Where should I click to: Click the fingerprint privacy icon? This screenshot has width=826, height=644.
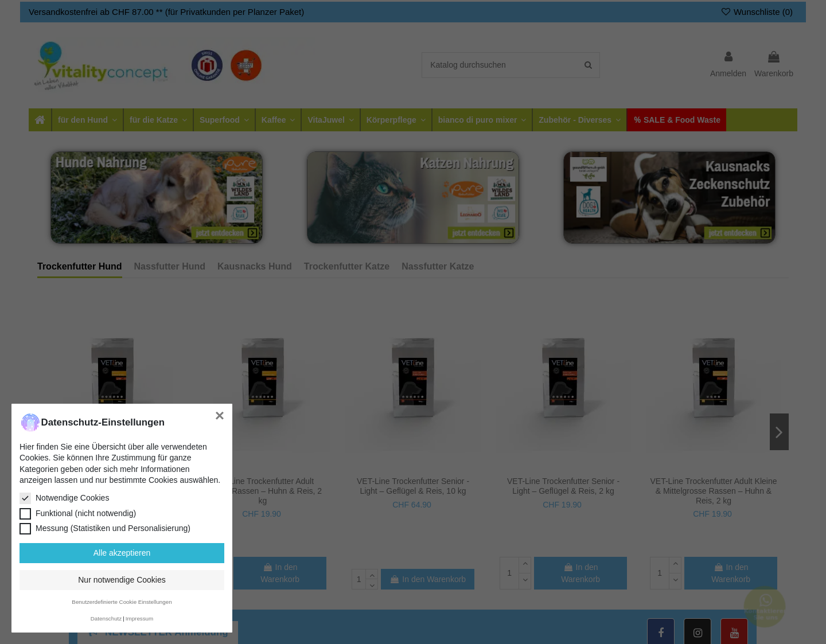pyautogui.click(x=30, y=423)
